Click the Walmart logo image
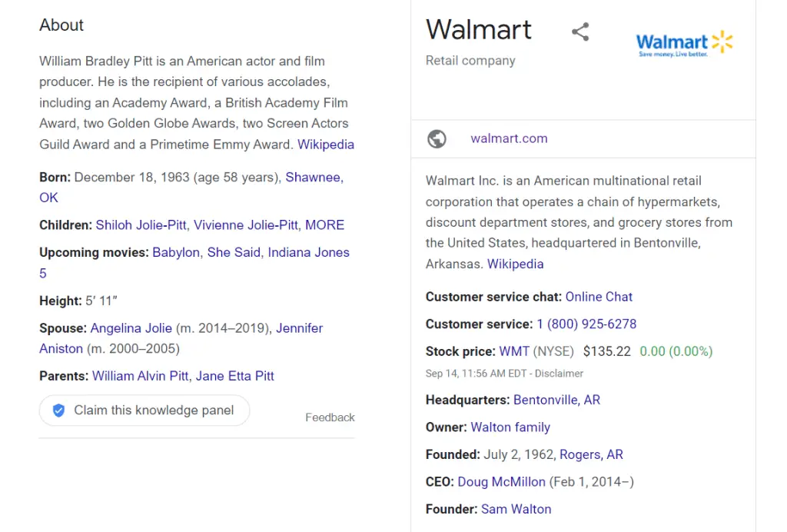This screenshot has height=532, width=787. (x=684, y=44)
